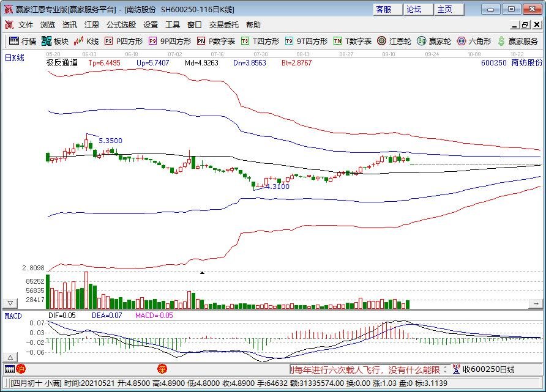
Task: Expand MACD panel with up triangle button
Action: pyautogui.click(x=10, y=357)
